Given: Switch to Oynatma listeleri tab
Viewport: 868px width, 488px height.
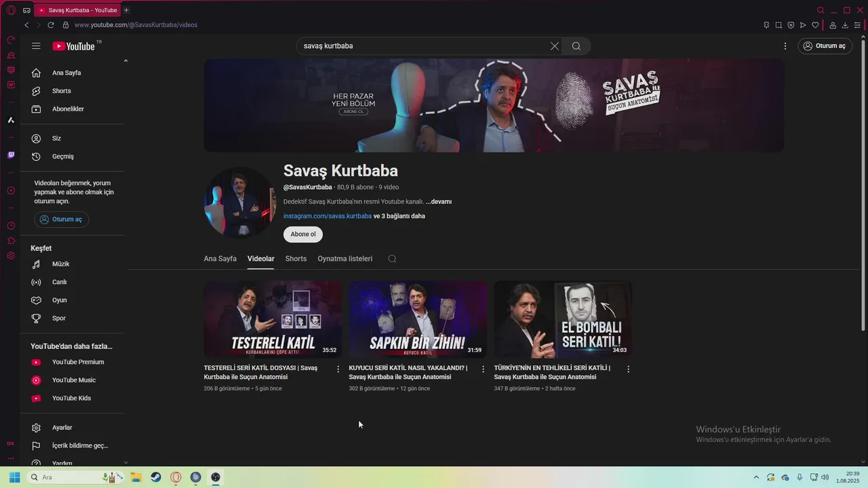Looking at the screenshot, I should coord(345,259).
